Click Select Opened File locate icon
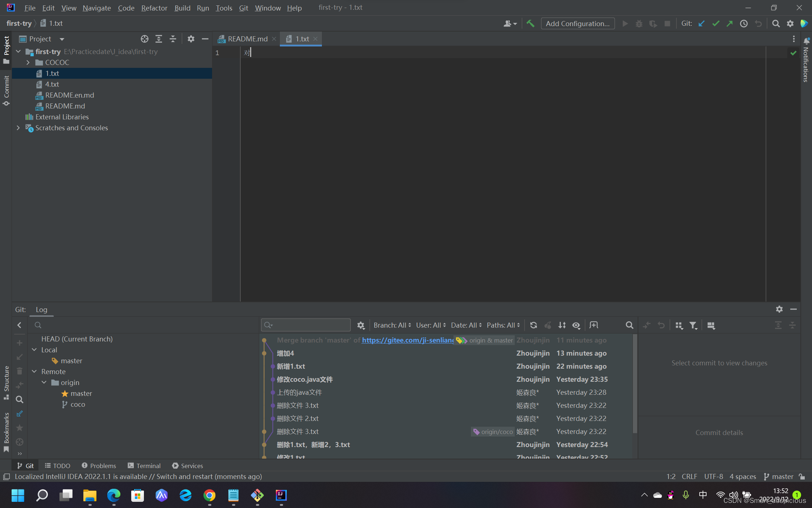812x508 pixels. [144, 39]
